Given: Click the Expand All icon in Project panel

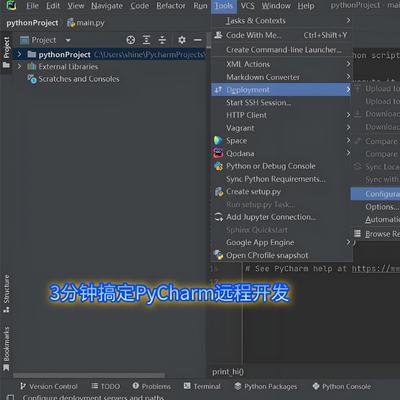Looking at the screenshot, I should click(x=146, y=40).
